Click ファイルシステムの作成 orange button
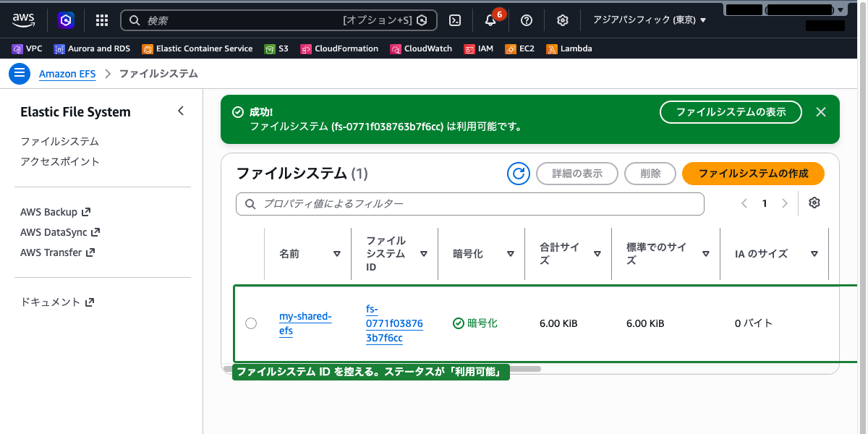The width and height of the screenshot is (868, 434). click(x=753, y=174)
